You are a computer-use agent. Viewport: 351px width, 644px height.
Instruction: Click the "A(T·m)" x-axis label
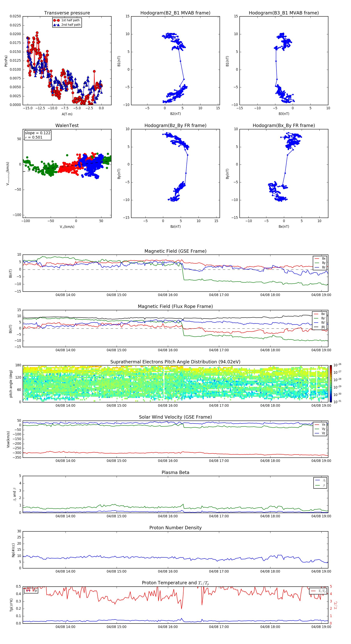coord(67,114)
